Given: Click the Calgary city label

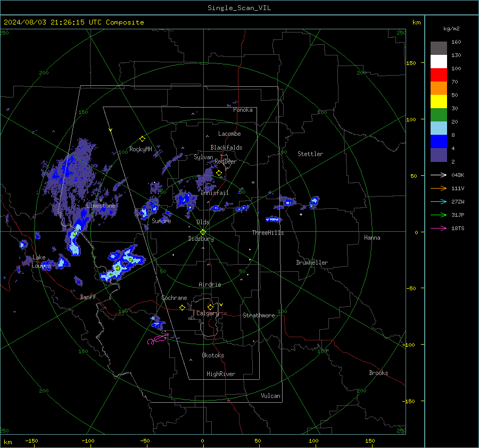Looking at the screenshot, I should tap(208, 313).
